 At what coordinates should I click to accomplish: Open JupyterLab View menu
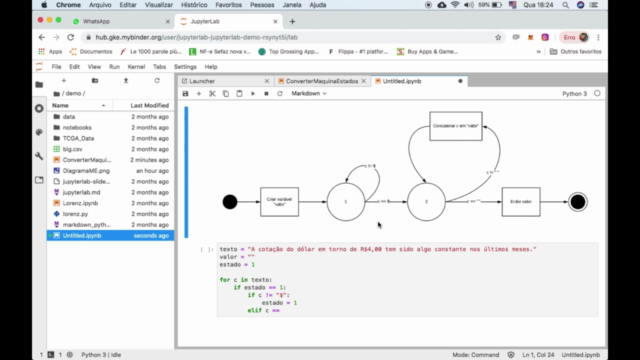pyautogui.click(x=94, y=67)
